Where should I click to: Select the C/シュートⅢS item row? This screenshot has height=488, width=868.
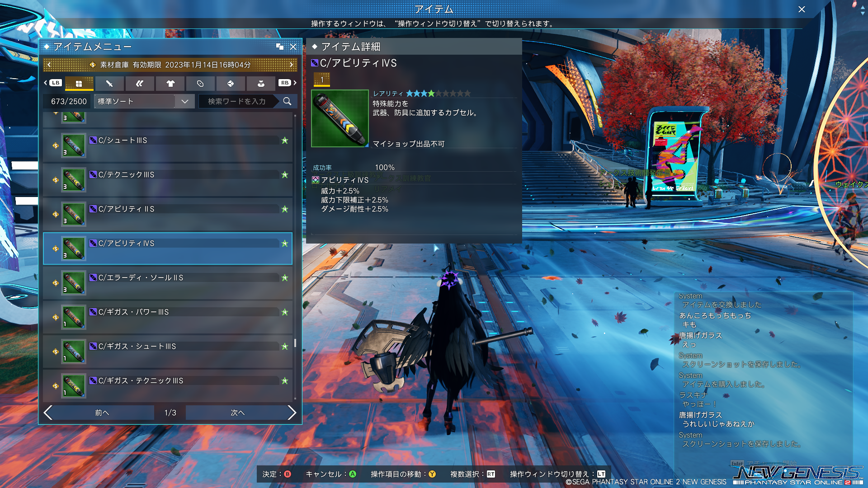point(168,145)
